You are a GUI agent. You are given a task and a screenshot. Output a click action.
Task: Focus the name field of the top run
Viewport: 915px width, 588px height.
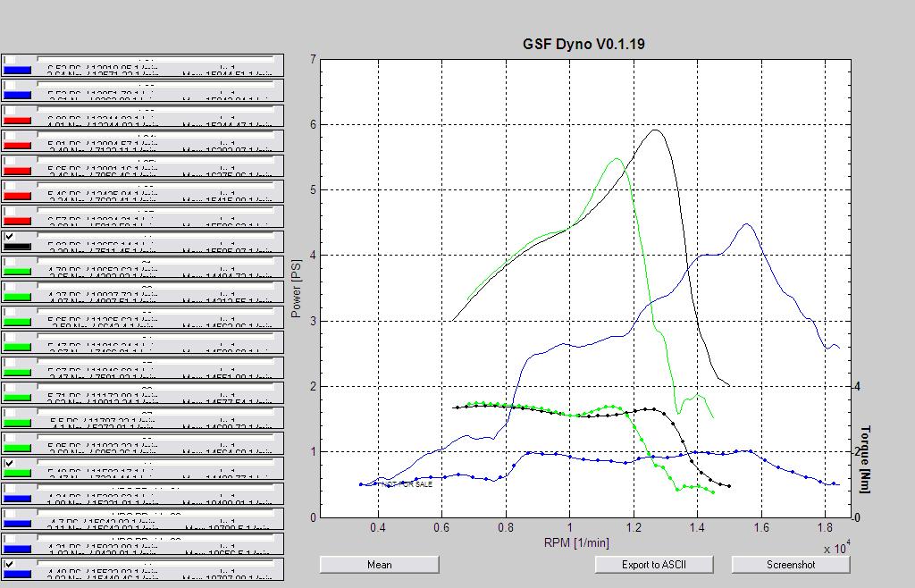click(x=156, y=59)
